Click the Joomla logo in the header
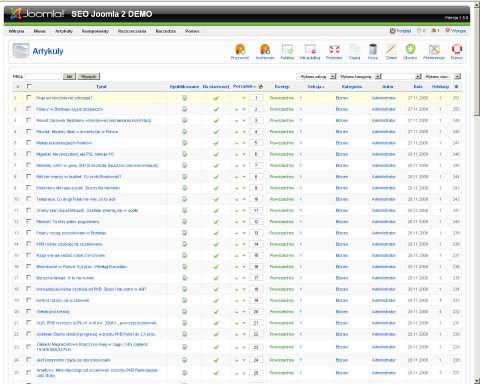480x384 pixels. point(37,14)
